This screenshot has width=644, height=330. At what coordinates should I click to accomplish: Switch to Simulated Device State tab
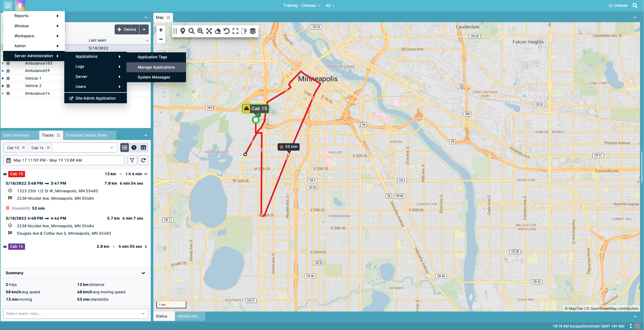tap(86, 135)
